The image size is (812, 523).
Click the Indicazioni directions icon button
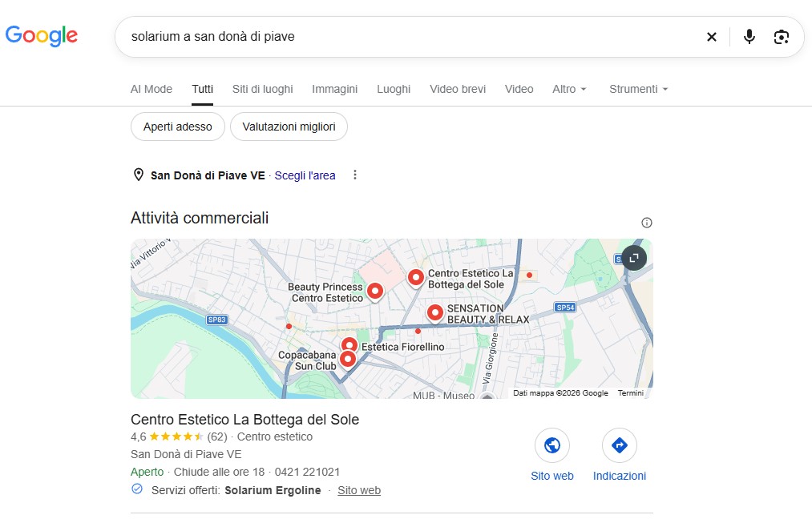(620, 445)
